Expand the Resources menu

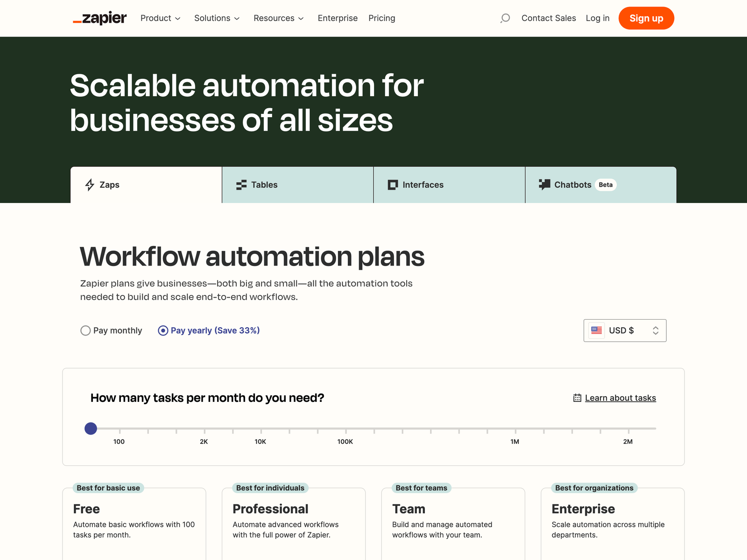point(279,18)
